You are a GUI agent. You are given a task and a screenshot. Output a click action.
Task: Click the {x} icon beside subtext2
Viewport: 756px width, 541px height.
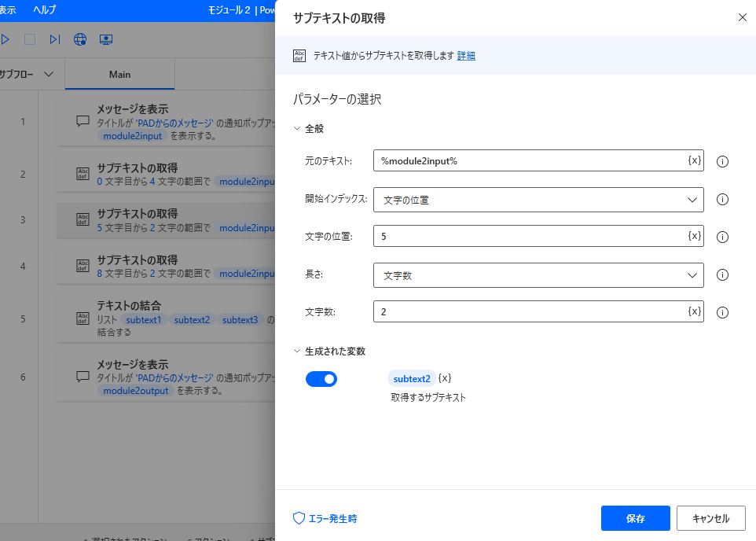click(x=445, y=378)
